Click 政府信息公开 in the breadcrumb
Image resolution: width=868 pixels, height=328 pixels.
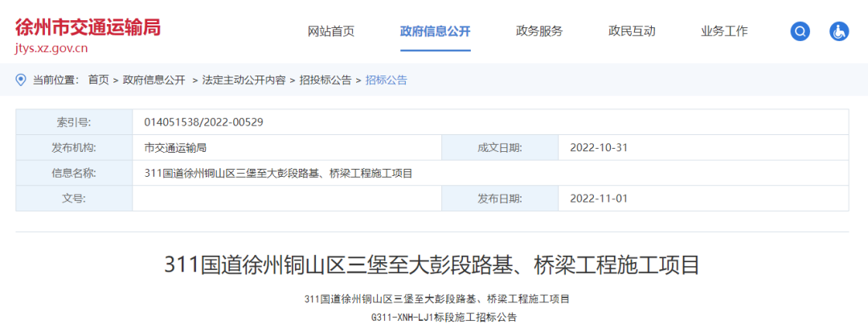pos(154,80)
